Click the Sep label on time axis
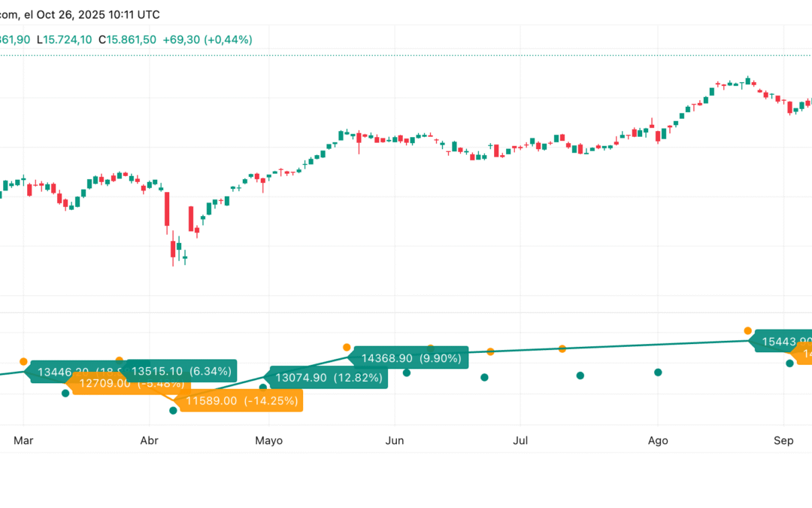The width and height of the screenshot is (812, 508). 784,440
